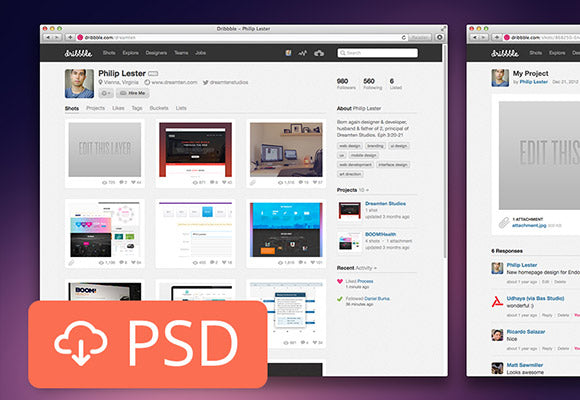The image size is (580, 400).
Task: Click Matt Sawmiller's avatar
Action: click(497, 368)
